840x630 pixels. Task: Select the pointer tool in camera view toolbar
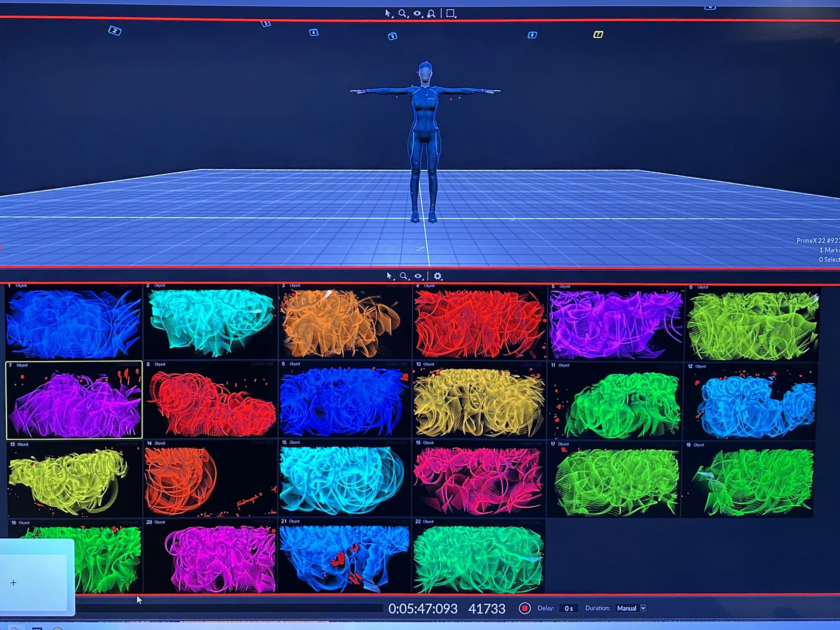[x=389, y=276]
